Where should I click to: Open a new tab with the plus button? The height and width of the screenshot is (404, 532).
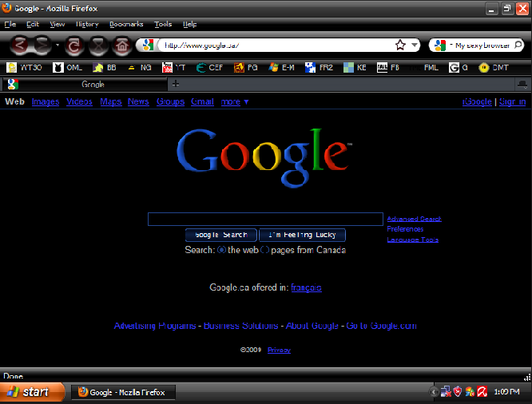[x=176, y=84]
